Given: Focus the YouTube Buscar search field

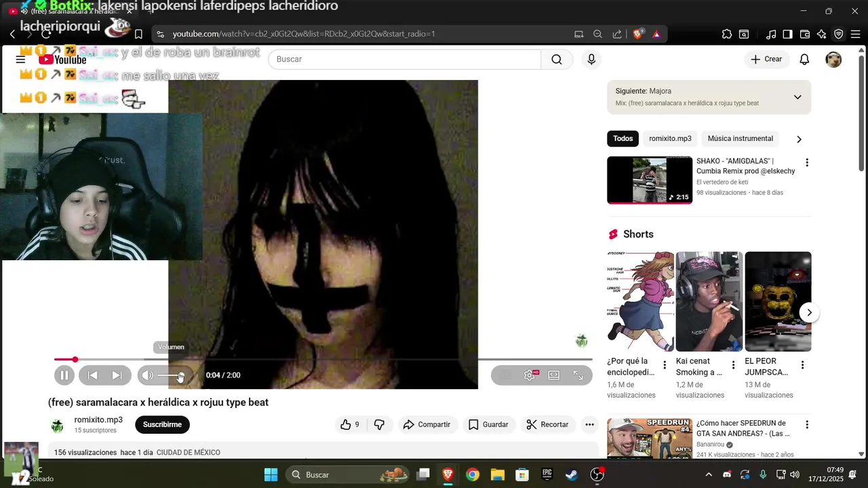Looking at the screenshot, I should pos(405,59).
